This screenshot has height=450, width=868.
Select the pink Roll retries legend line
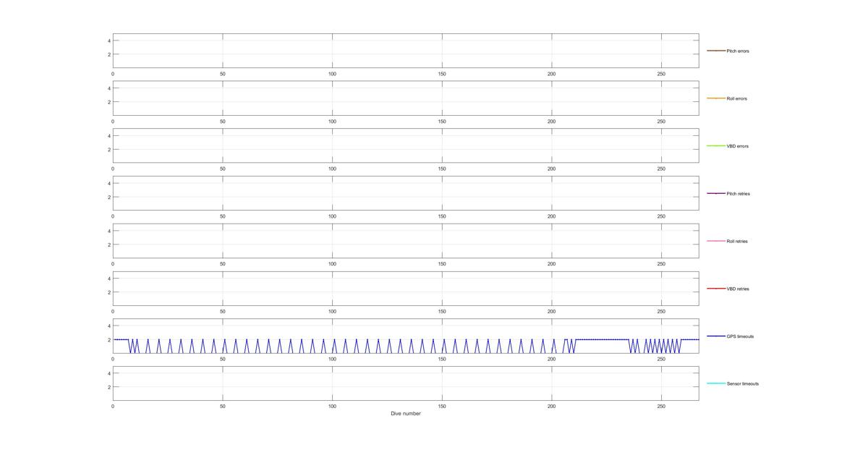tap(715, 241)
